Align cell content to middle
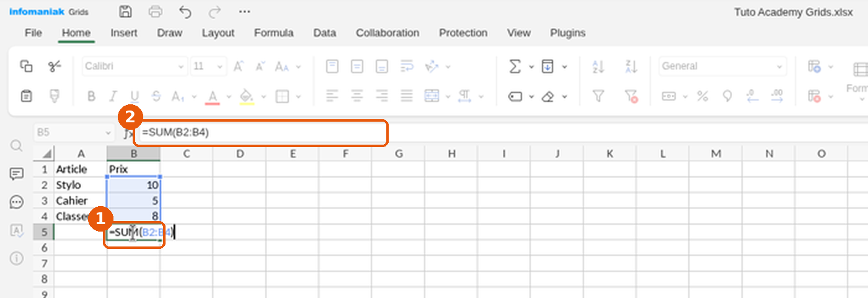 pos(357,66)
